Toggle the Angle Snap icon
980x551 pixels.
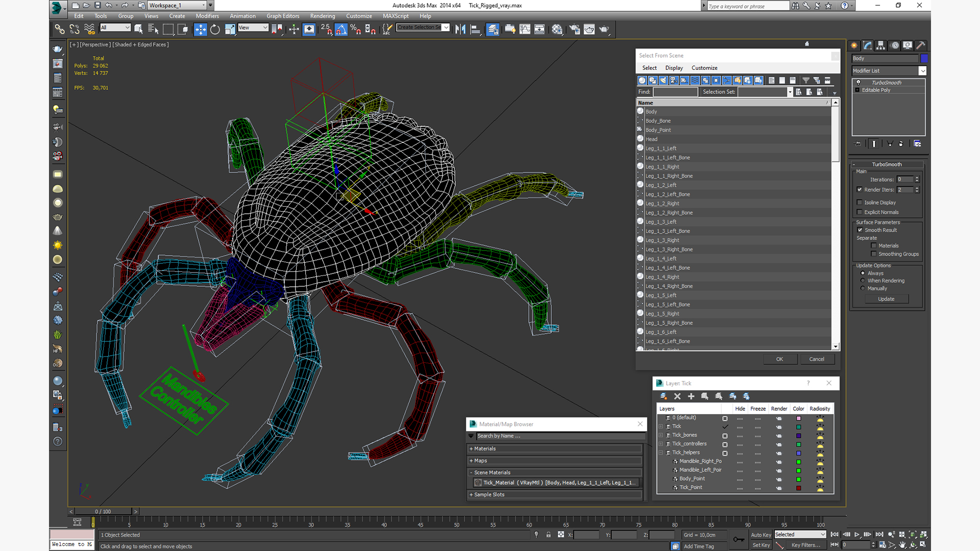click(341, 30)
